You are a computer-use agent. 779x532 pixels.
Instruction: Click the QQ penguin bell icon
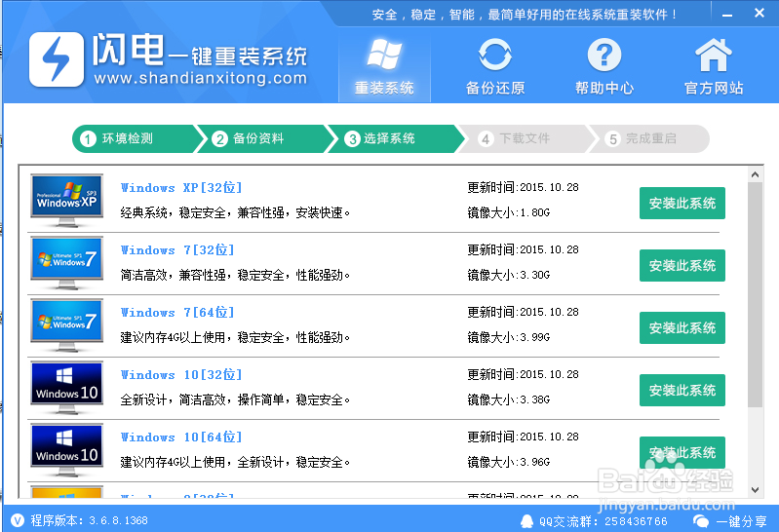(526, 521)
